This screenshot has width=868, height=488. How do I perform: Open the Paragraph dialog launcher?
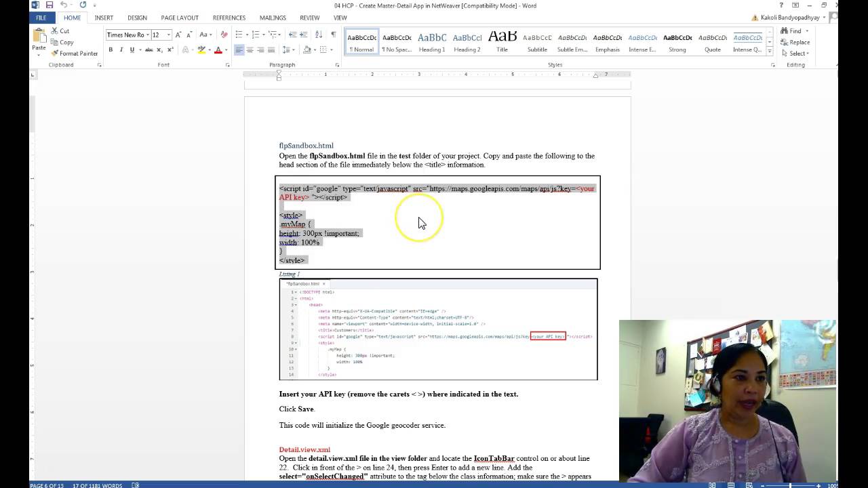click(x=337, y=65)
